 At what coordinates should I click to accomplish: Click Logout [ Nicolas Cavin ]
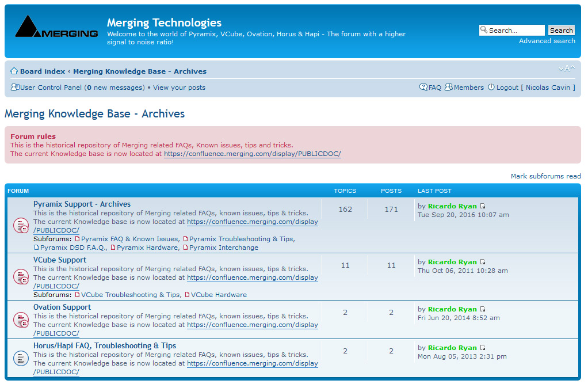coord(536,88)
